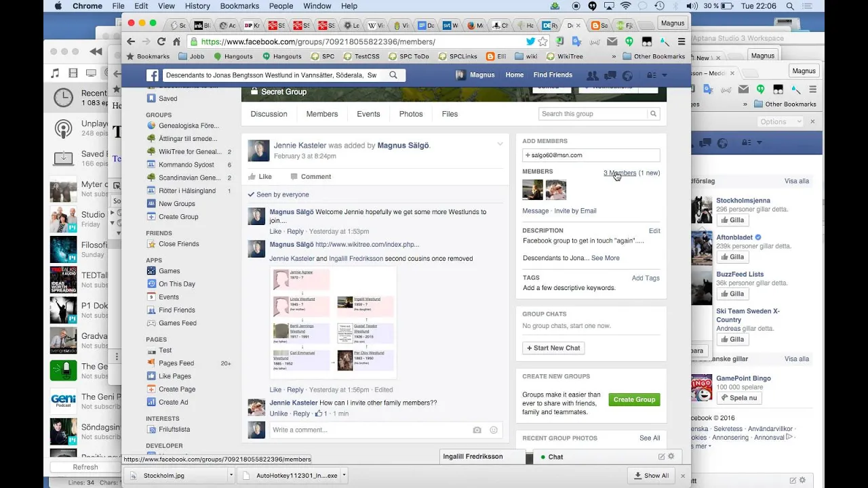Click the green Create Group button
This screenshot has height=488, width=868.
point(634,400)
